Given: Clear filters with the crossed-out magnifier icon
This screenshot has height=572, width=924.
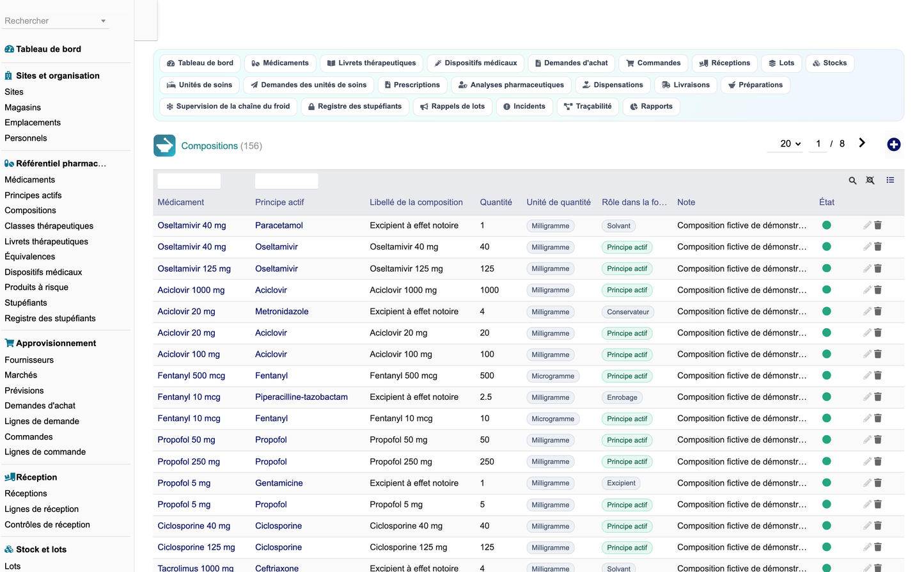Looking at the screenshot, I should click(x=870, y=180).
